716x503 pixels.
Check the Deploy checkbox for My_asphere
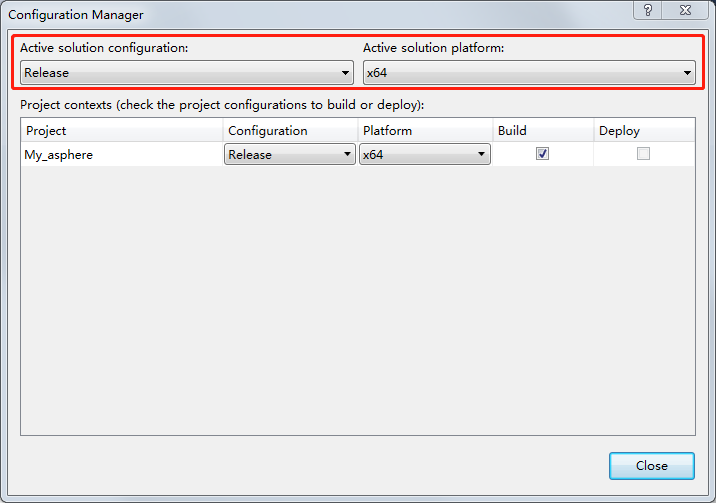(x=643, y=154)
